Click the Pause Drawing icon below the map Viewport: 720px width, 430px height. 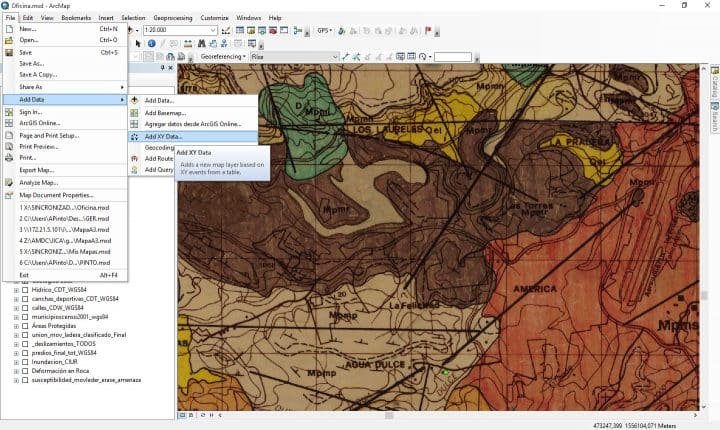click(x=212, y=415)
